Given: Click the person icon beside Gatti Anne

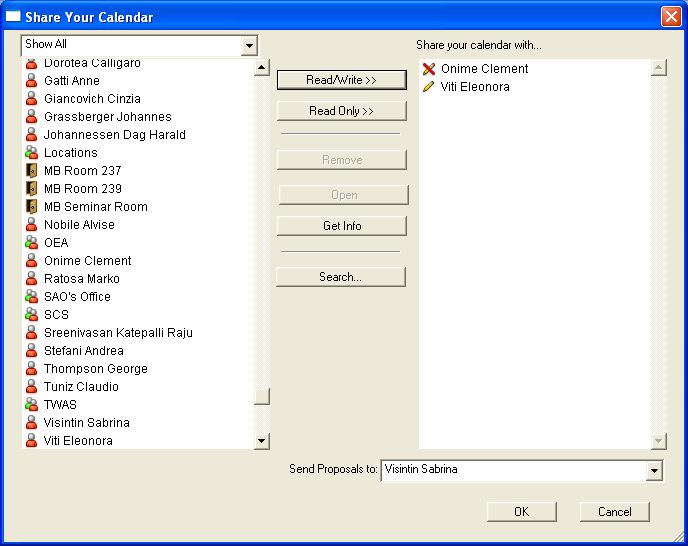Looking at the screenshot, I should click(31, 81).
